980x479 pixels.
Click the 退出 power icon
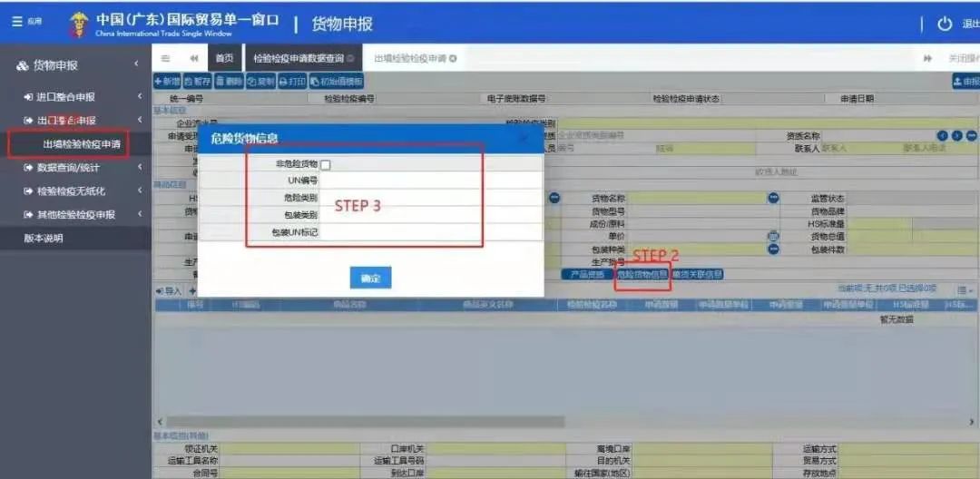coord(945,24)
